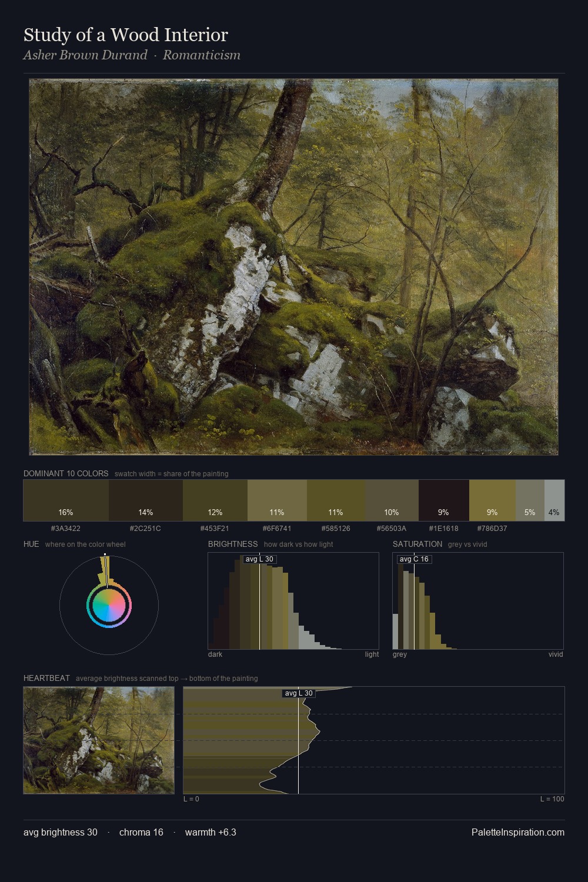Click 'avg brightness 30' in footer
Image resolution: width=588 pixels, height=882 pixels.
pyautogui.click(x=61, y=832)
